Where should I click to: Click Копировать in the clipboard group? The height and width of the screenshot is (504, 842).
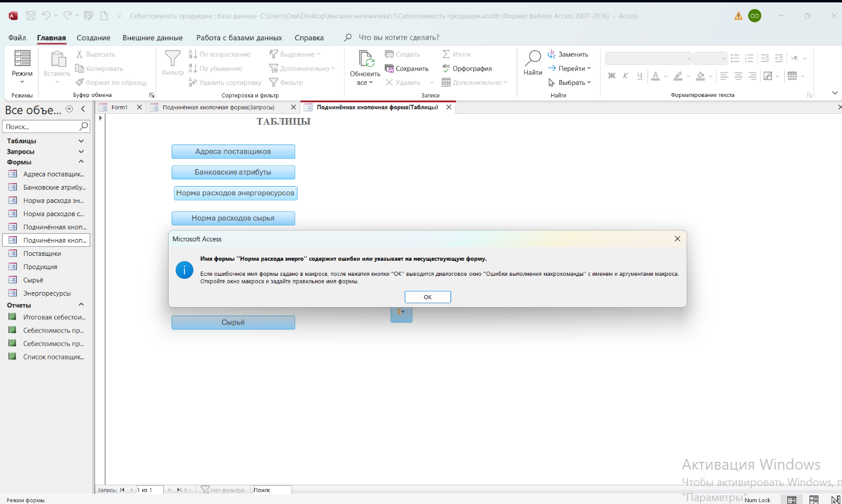(x=98, y=69)
